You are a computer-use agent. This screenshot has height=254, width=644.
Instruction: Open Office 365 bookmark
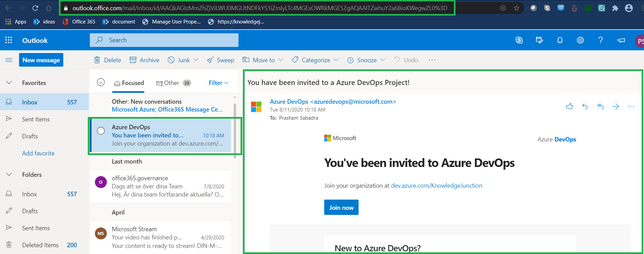pyautogui.click(x=79, y=22)
